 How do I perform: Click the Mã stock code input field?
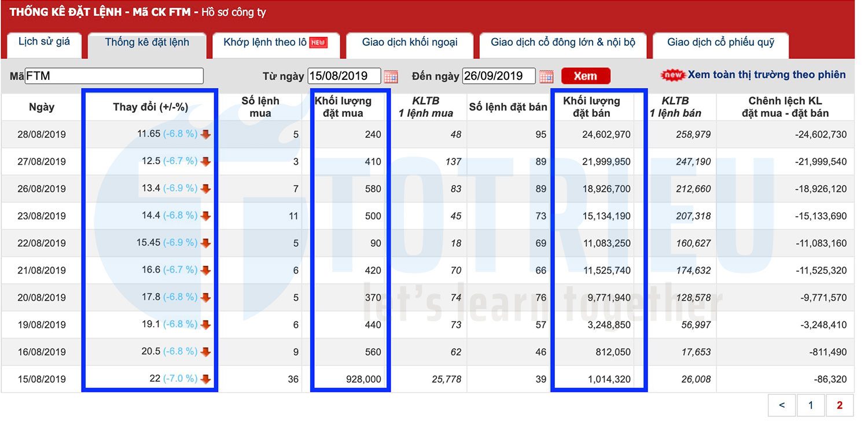tap(114, 76)
